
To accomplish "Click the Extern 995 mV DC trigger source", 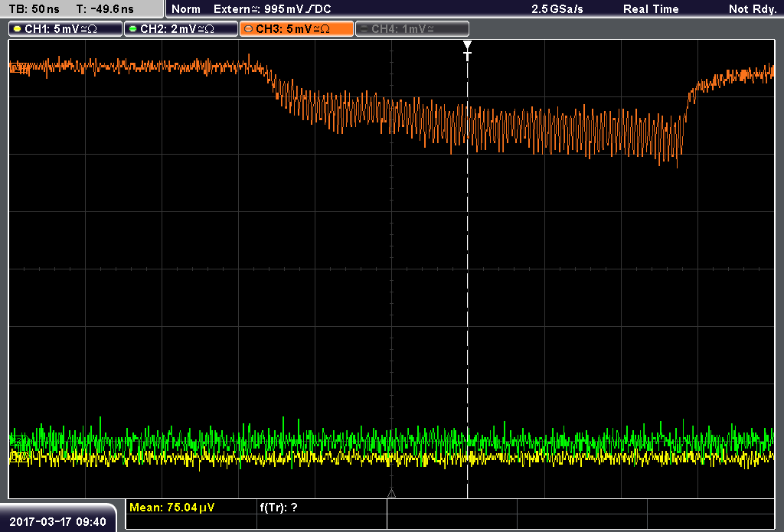I will pos(272,9).
